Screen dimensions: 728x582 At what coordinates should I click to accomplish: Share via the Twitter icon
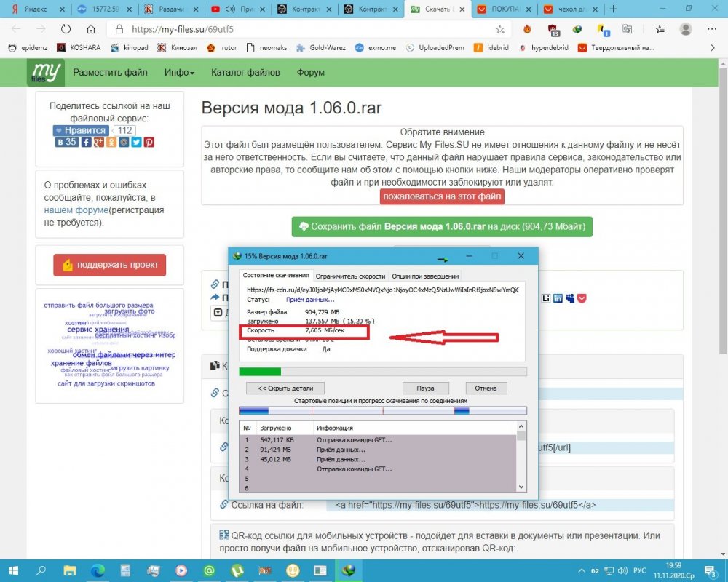(x=136, y=143)
